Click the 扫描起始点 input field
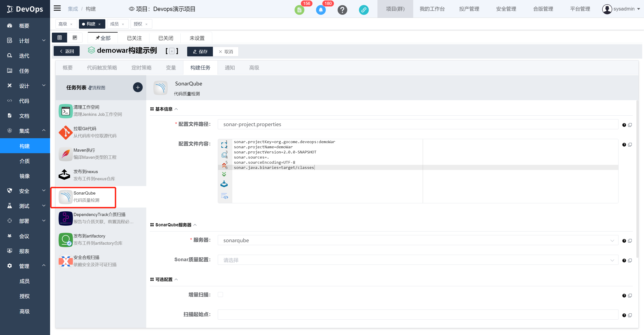The height and width of the screenshot is (335, 644). coord(418,314)
